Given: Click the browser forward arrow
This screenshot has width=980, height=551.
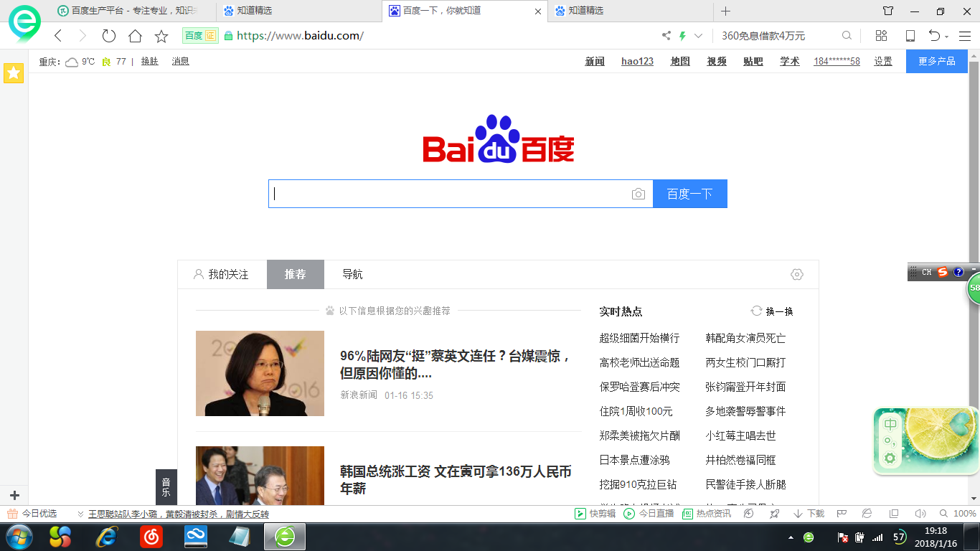Looking at the screenshot, I should coord(83,36).
